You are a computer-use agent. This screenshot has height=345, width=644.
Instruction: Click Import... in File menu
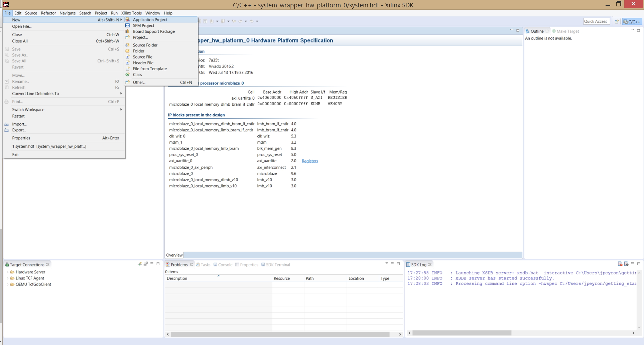coord(64,124)
